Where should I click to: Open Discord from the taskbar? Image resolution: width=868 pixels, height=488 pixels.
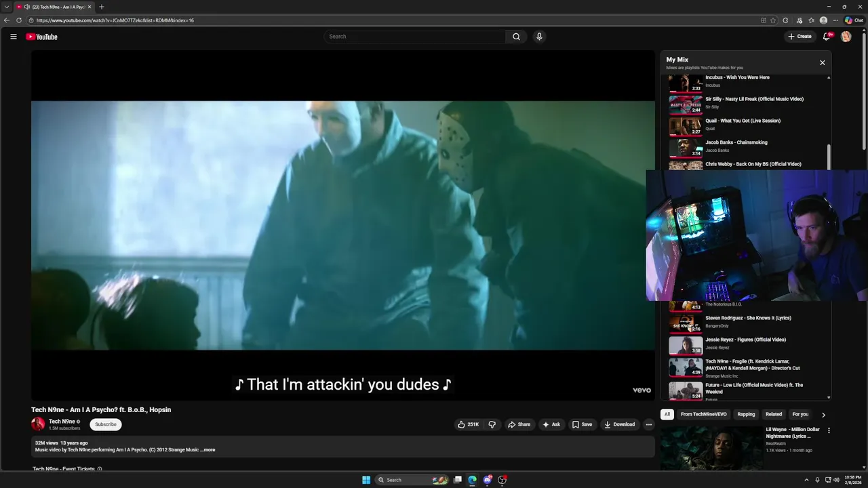[x=487, y=480]
